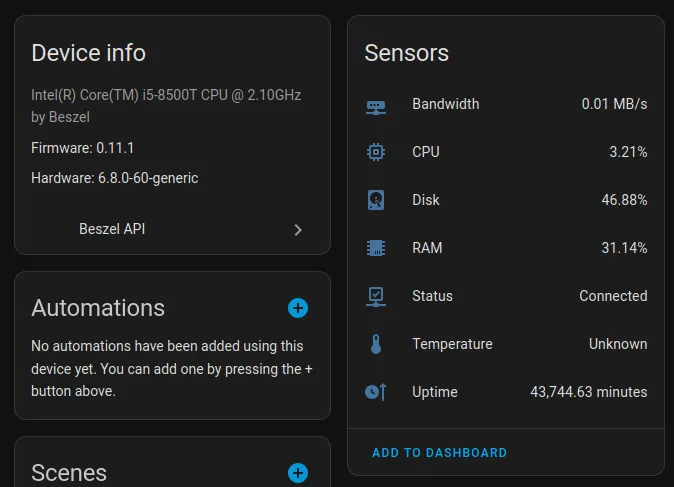674x487 pixels.
Task: Click the 0.01 MB/s bandwidth value
Action: [x=614, y=104]
